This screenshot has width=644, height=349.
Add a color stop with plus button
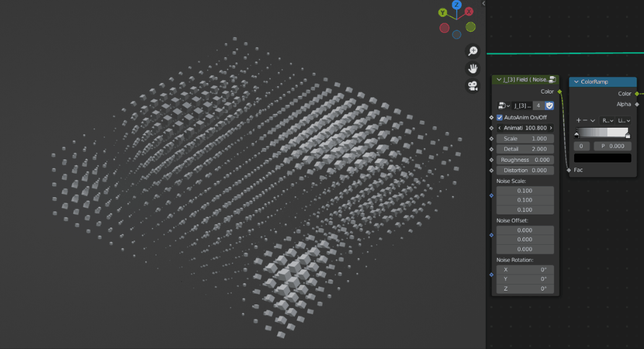click(579, 121)
